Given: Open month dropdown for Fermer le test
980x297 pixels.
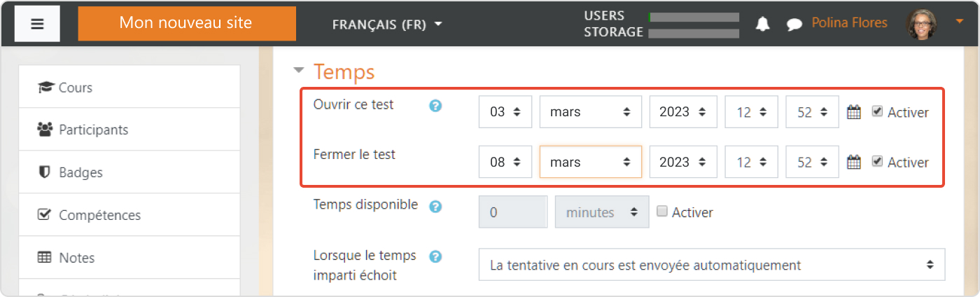Looking at the screenshot, I should 590,162.
